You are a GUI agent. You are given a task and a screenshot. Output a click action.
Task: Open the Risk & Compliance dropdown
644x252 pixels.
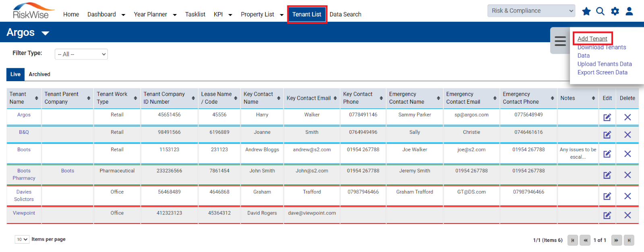click(531, 11)
